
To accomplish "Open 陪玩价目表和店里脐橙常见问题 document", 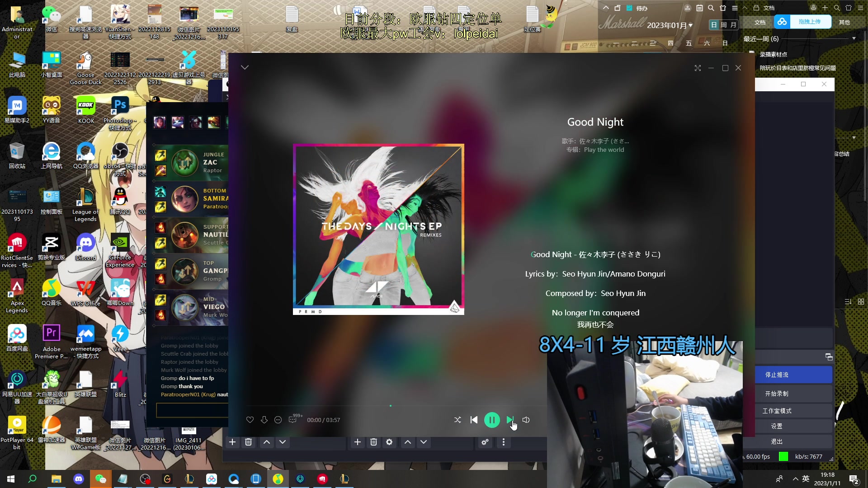I will coord(797,68).
